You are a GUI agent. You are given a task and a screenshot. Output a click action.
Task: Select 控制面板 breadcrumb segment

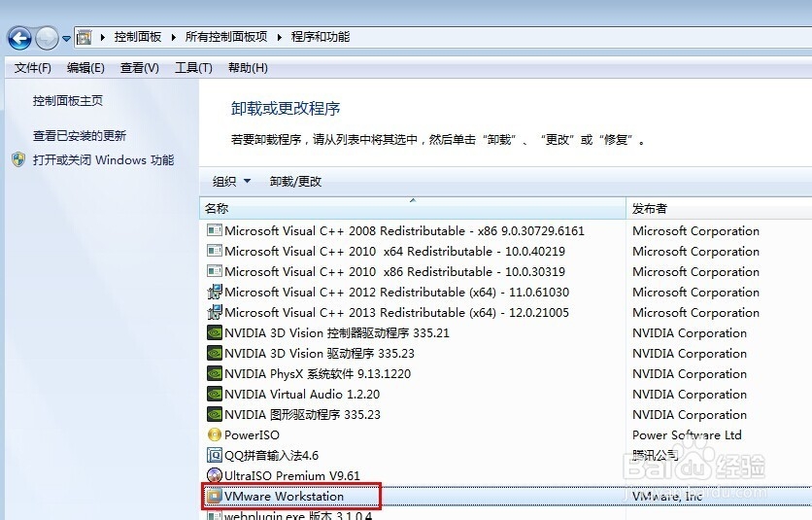click(x=138, y=37)
